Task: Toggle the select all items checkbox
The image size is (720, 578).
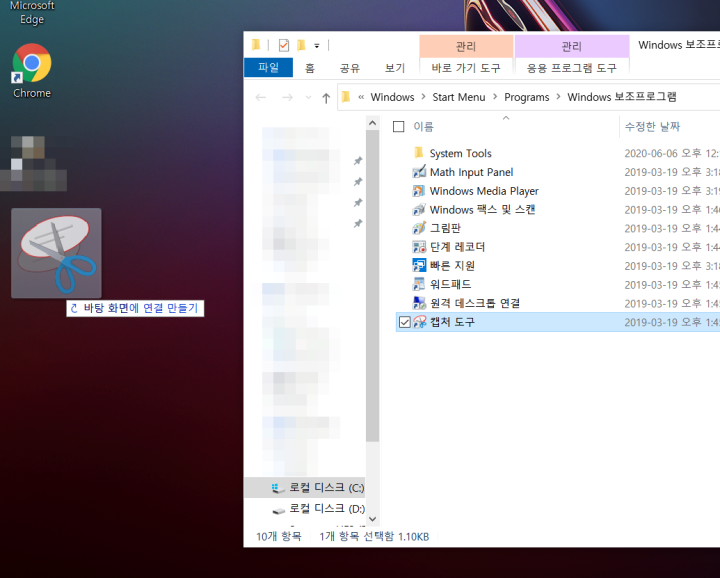Action: 399,126
